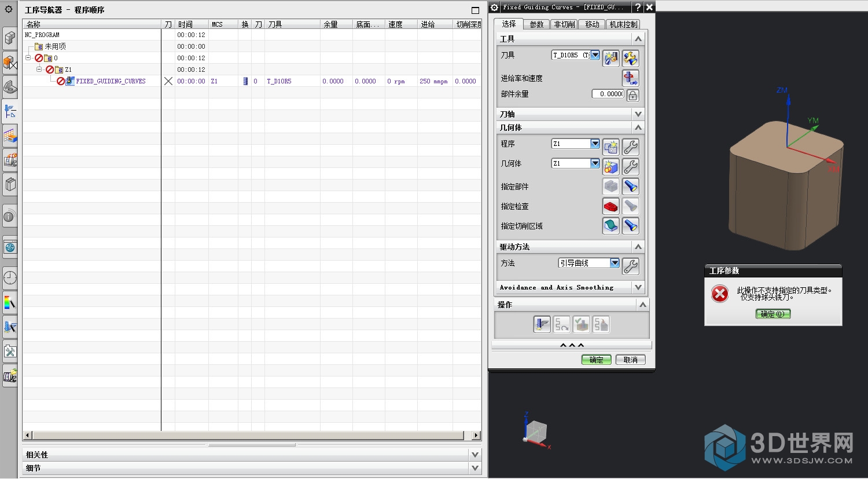Viewport: 868px width, 479px height.
Task: Open the Machining Feature Navigator tab
Action: [10, 136]
